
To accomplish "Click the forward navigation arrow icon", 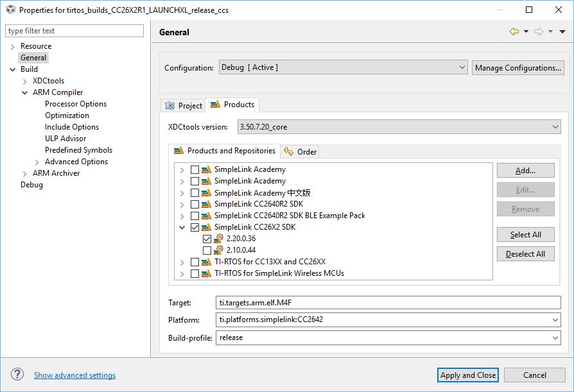I will 538,31.
